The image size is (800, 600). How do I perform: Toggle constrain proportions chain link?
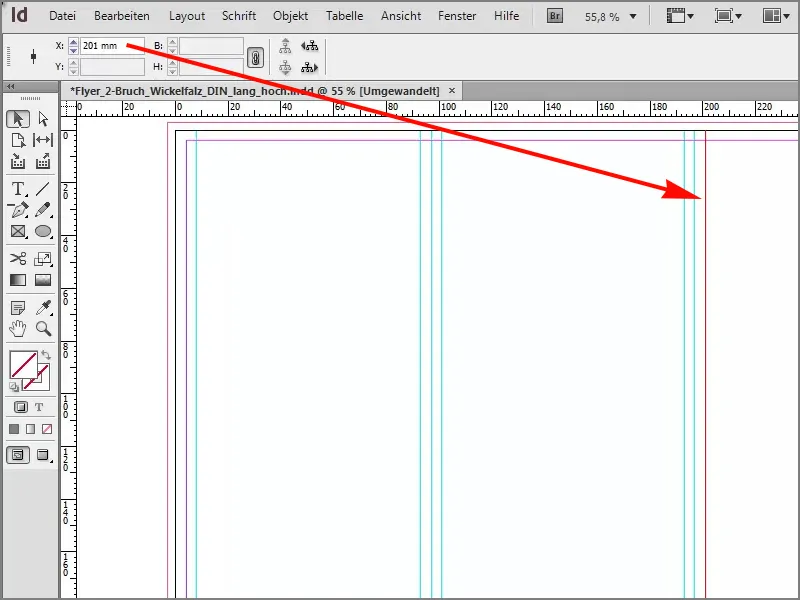tap(255, 57)
